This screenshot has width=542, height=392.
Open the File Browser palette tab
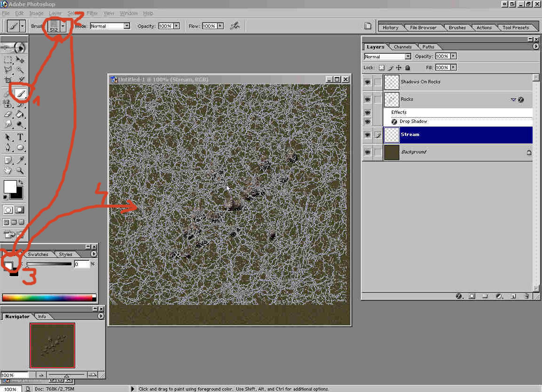pos(423,27)
